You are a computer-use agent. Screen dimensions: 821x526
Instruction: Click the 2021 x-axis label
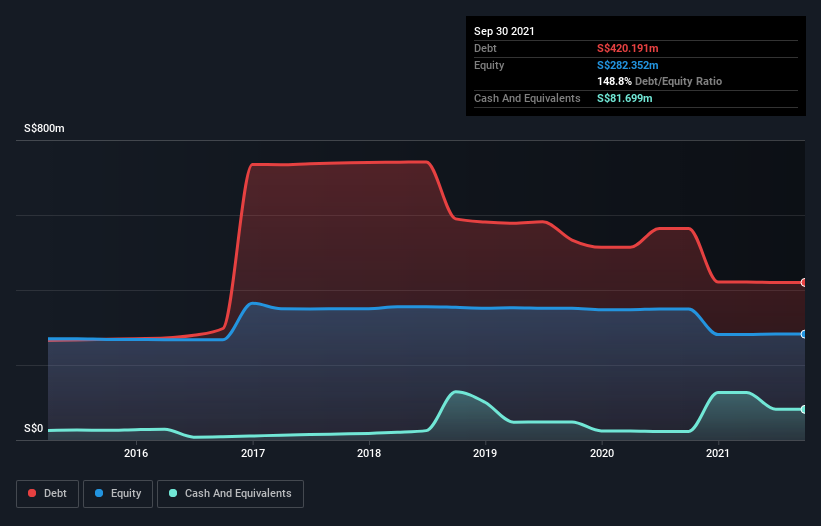pos(718,453)
